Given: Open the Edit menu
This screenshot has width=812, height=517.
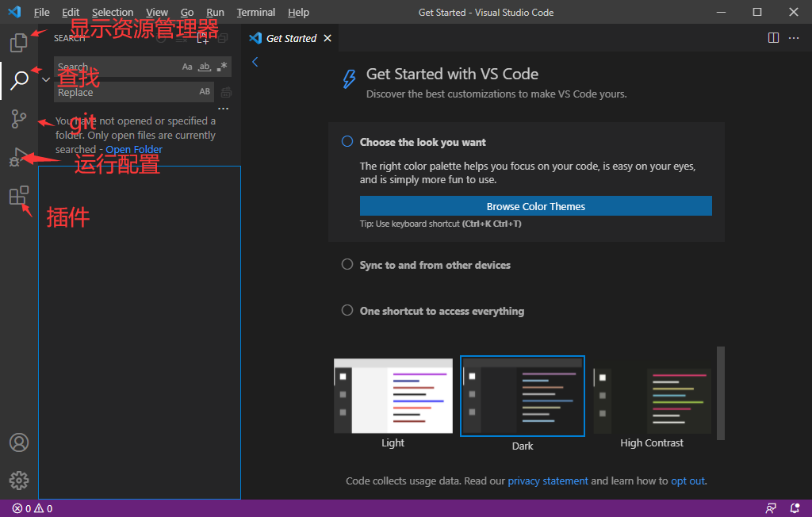Looking at the screenshot, I should (71, 12).
